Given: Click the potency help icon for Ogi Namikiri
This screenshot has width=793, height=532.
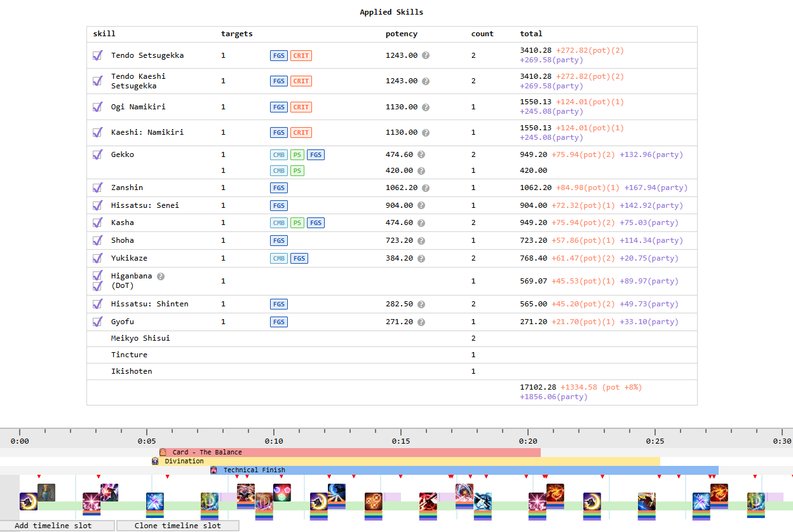Looking at the screenshot, I should tap(426, 107).
